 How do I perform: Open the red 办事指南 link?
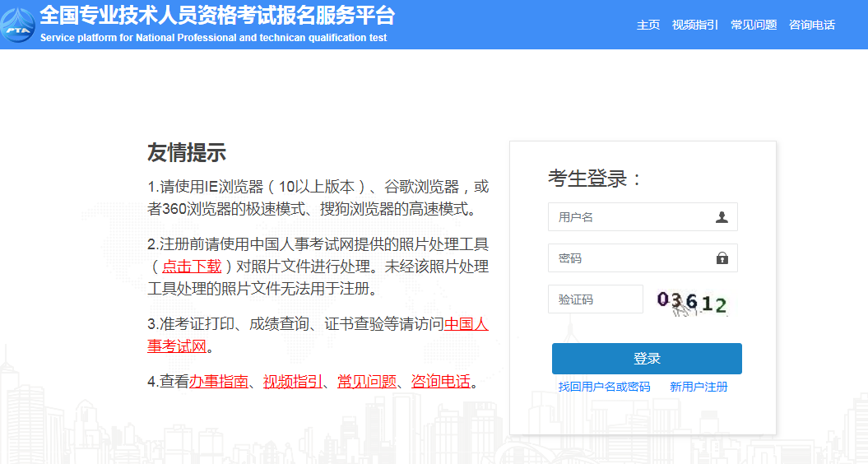click(218, 382)
